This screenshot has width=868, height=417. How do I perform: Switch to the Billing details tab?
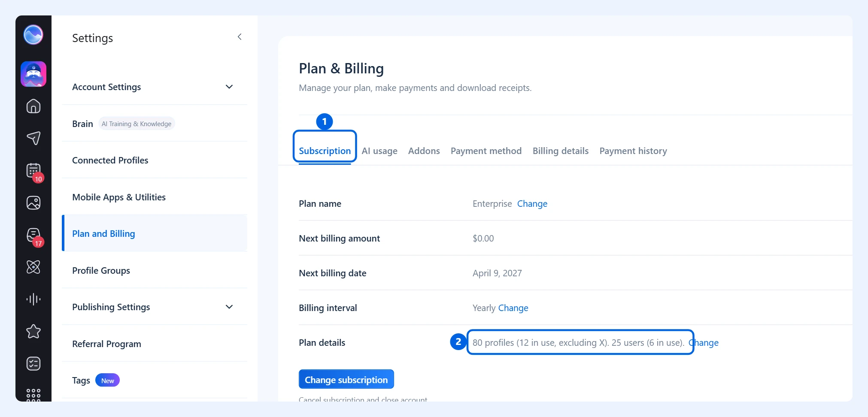click(560, 151)
